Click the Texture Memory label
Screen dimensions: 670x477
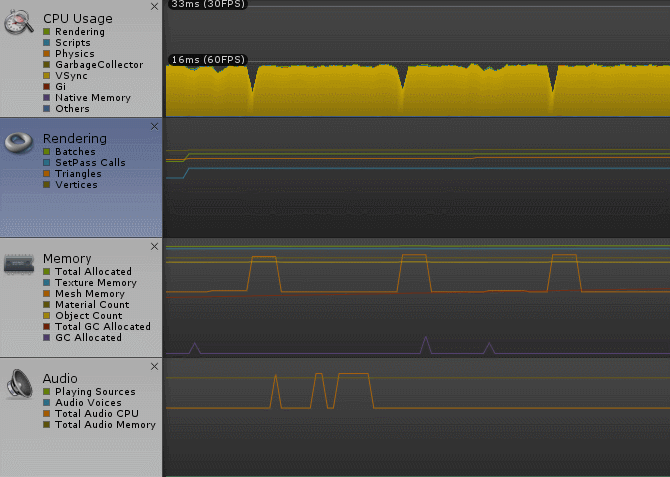tap(96, 283)
